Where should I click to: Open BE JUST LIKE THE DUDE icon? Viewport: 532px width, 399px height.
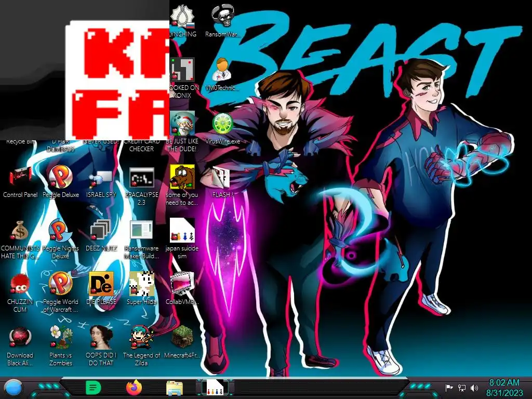point(182,123)
